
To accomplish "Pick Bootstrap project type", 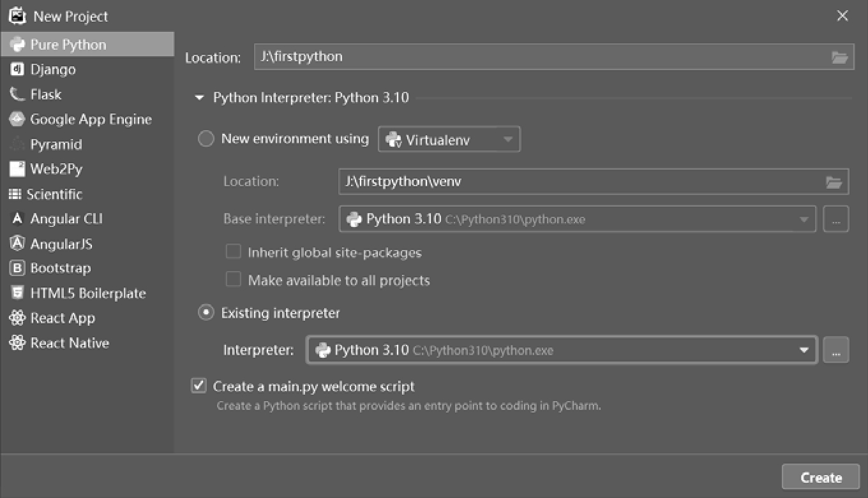I will [87, 268].
